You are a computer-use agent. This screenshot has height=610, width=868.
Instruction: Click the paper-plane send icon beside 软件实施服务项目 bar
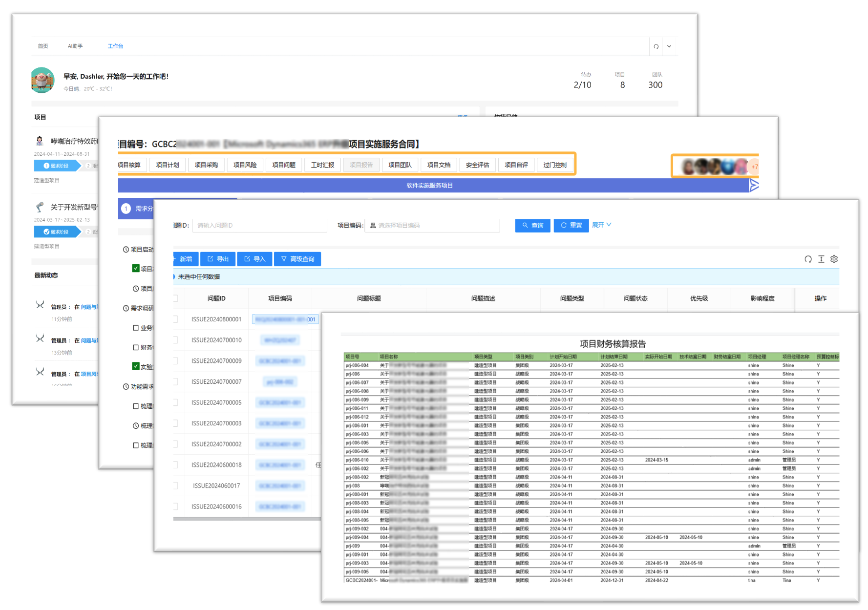pos(754,185)
